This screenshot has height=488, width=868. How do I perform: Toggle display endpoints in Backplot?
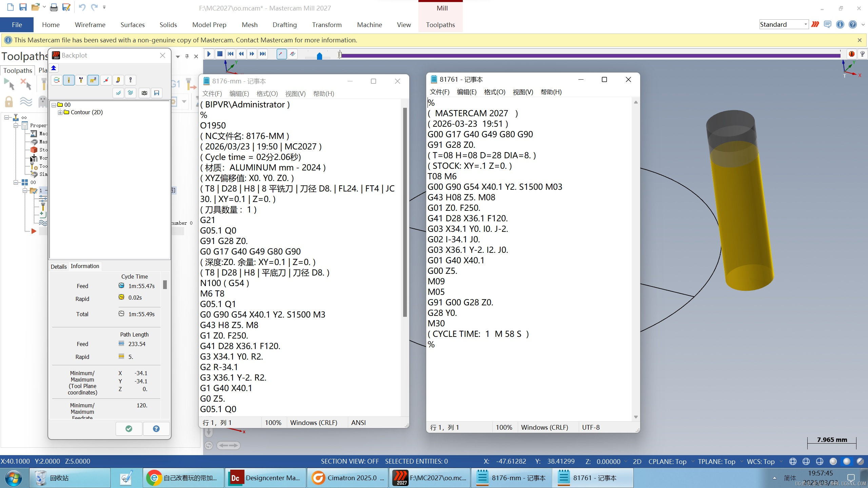tap(106, 80)
